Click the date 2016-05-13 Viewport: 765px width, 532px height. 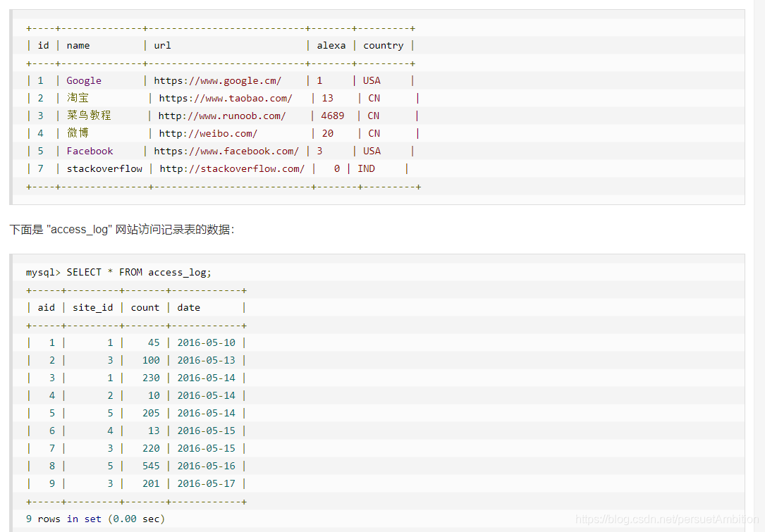pyautogui.click(x=207, y=360)
